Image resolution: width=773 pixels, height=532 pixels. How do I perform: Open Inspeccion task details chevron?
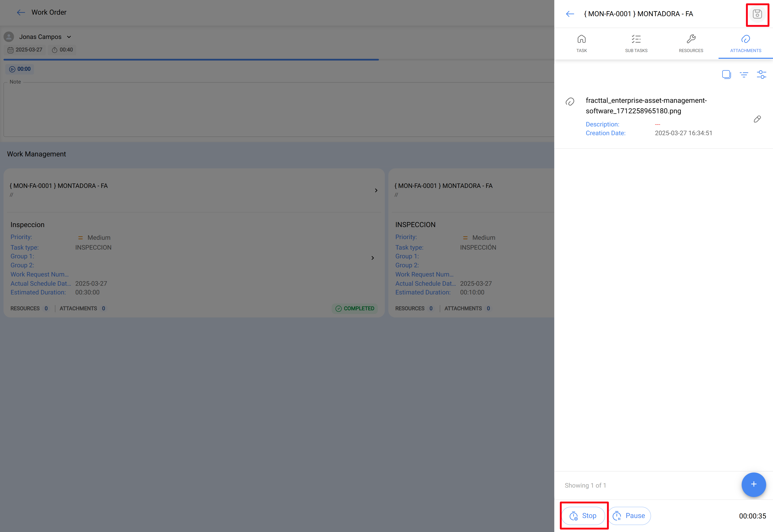(372, 258)
